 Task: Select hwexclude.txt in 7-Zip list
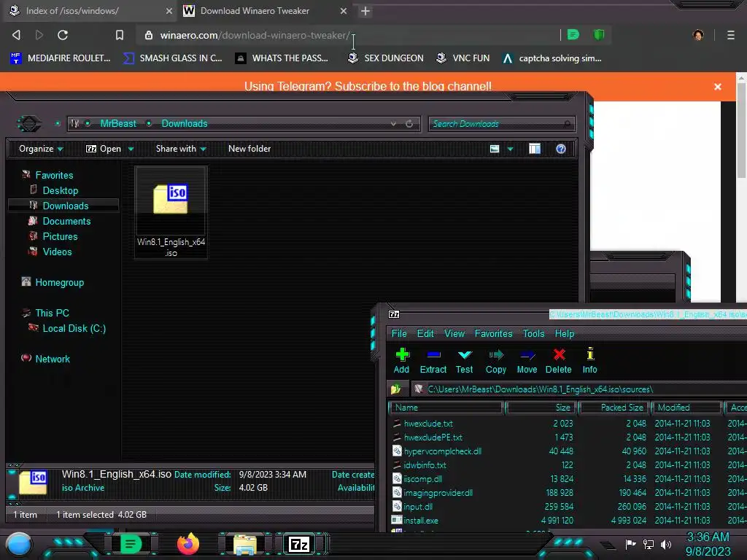click(428, 424)
